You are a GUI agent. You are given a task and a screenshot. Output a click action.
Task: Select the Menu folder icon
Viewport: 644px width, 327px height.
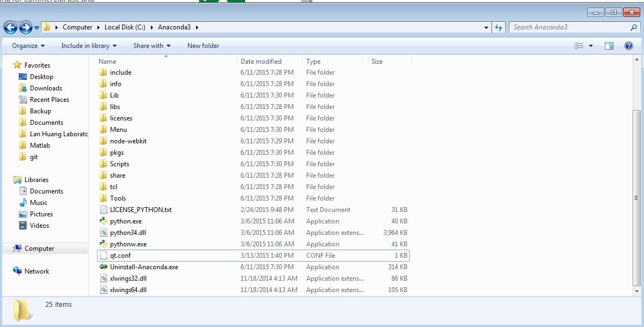(104, 130)
